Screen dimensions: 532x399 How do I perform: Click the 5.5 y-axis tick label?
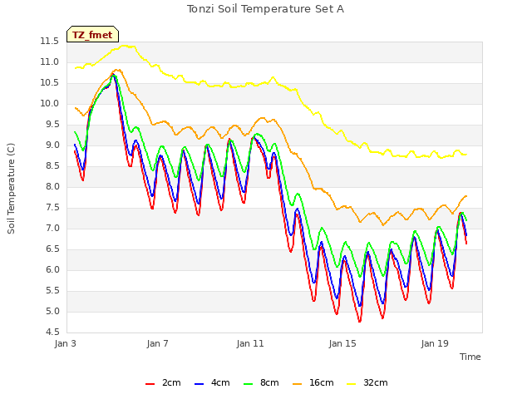[x=52, y=291]
